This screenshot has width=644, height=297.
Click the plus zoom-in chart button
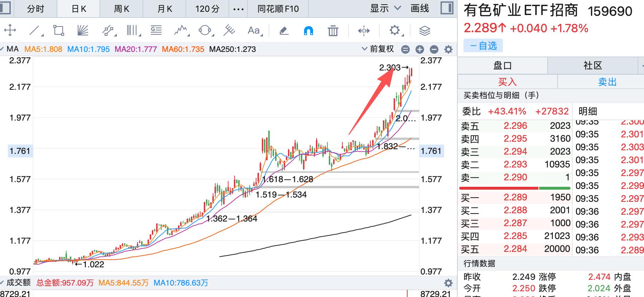click(419, 49)
